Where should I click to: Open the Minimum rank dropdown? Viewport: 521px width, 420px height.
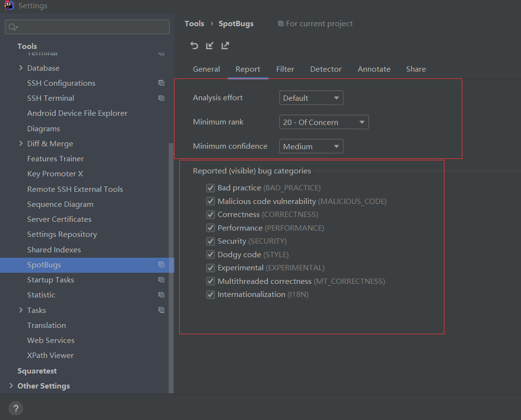[324, 122]
